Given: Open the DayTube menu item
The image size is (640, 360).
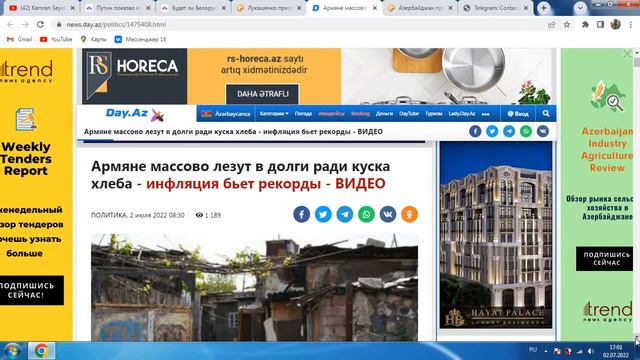Looking at the screenshot, I should 409,113.
